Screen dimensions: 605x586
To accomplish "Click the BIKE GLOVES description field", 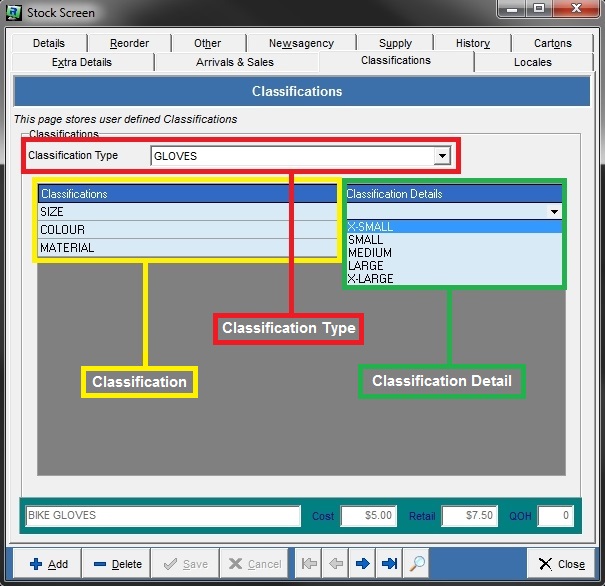I will pyautogui.click(x=162, y=516).
